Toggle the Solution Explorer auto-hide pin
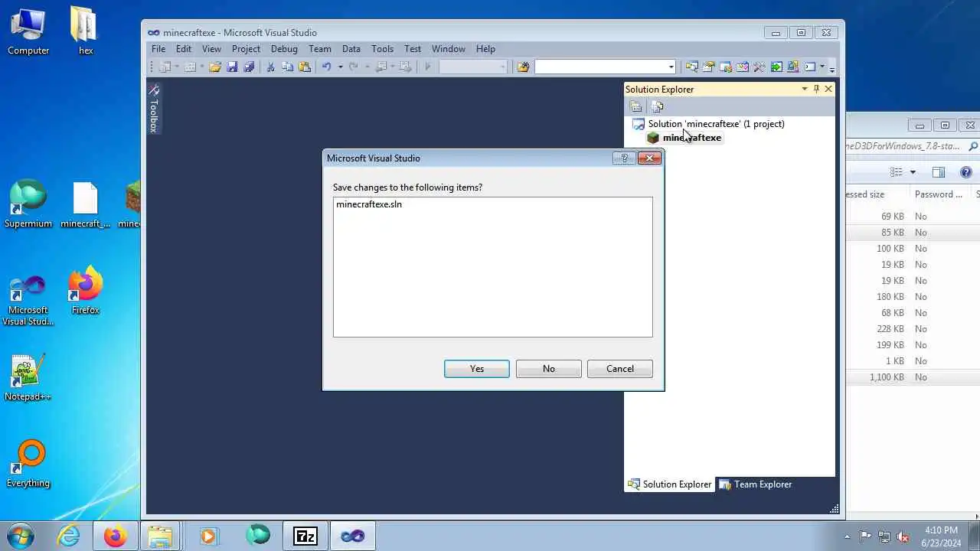980x551 pixels. click(816, 90)
